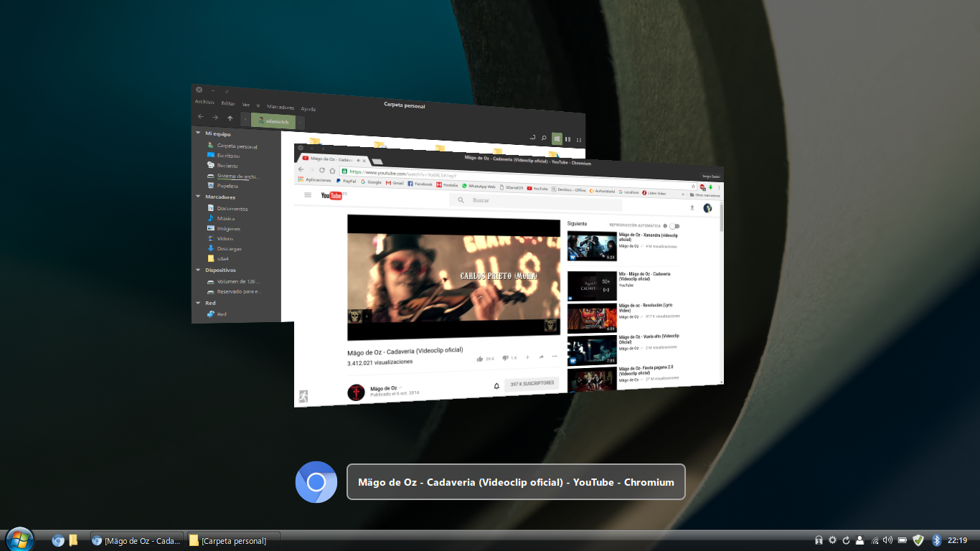This screenshot has width=980, height=551.
Task: Open the Start menu orb
Action: click(x=19, y=540)
